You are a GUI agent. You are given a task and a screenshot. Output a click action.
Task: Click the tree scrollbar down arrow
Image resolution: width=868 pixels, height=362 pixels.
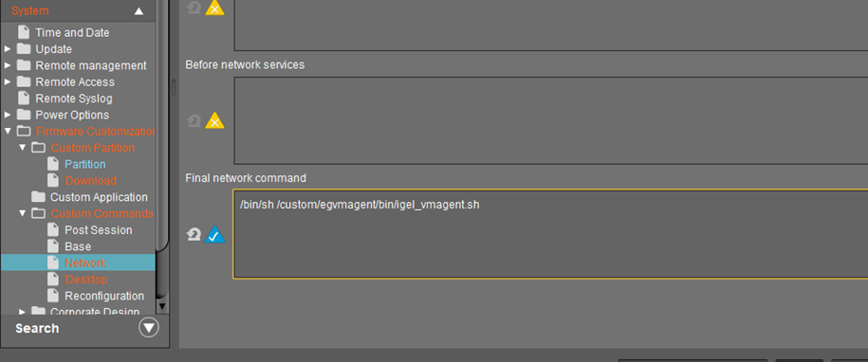(x=162, y=306)
